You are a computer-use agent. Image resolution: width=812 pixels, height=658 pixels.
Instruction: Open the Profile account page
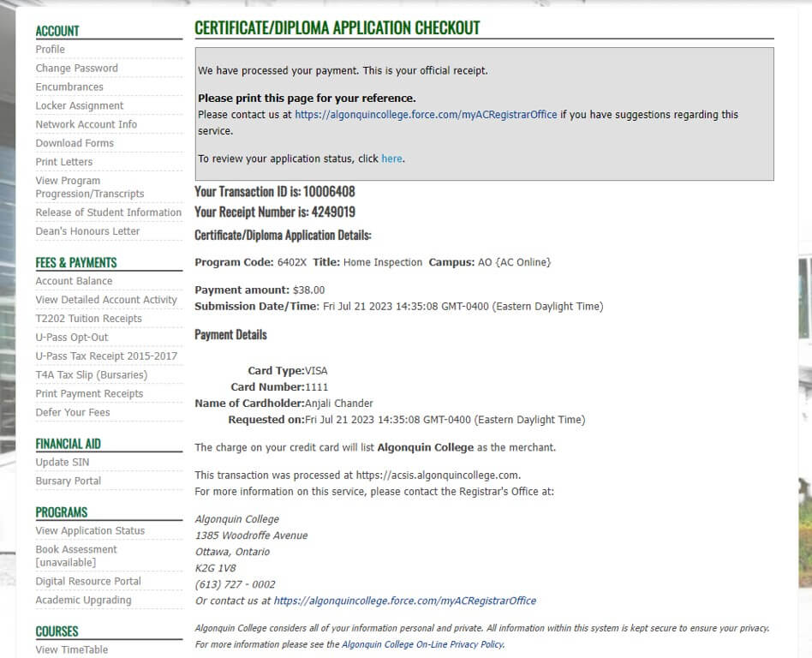click(x=50, y=50)
